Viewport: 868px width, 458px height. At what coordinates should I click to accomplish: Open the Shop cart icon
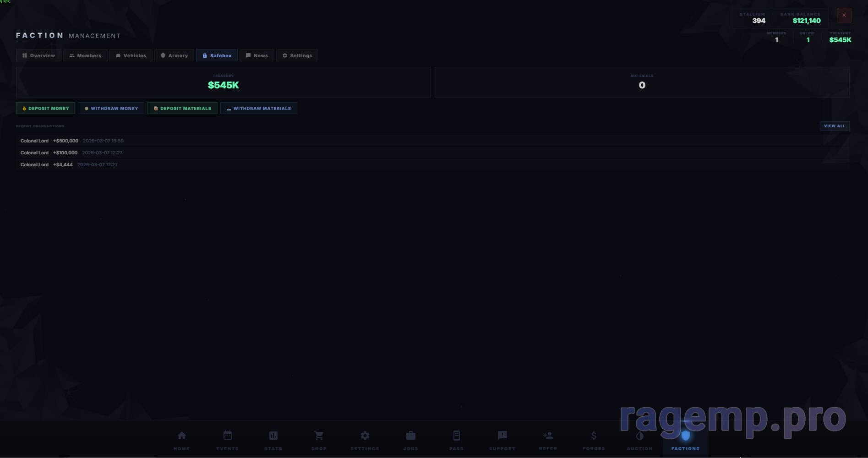(319, 436)
